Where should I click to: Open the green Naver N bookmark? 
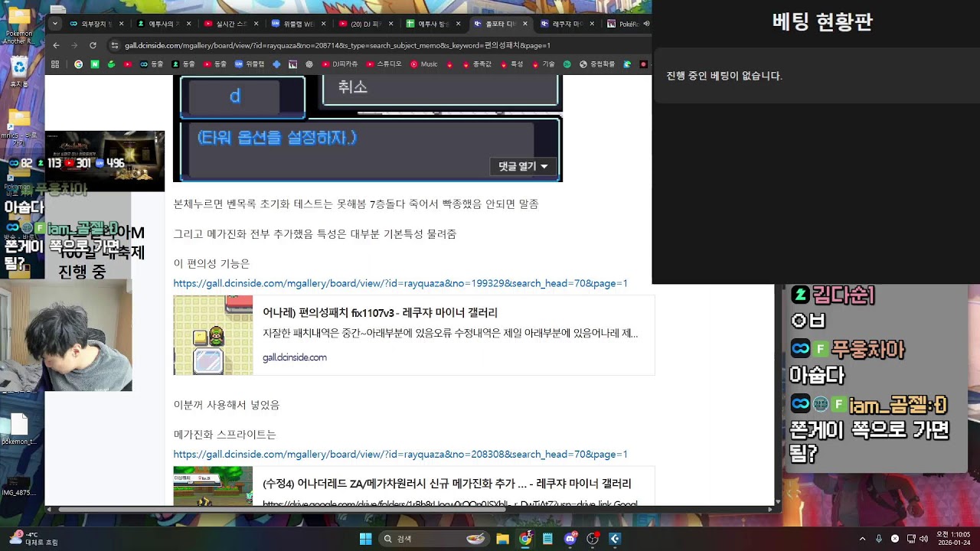click(95, 64)
